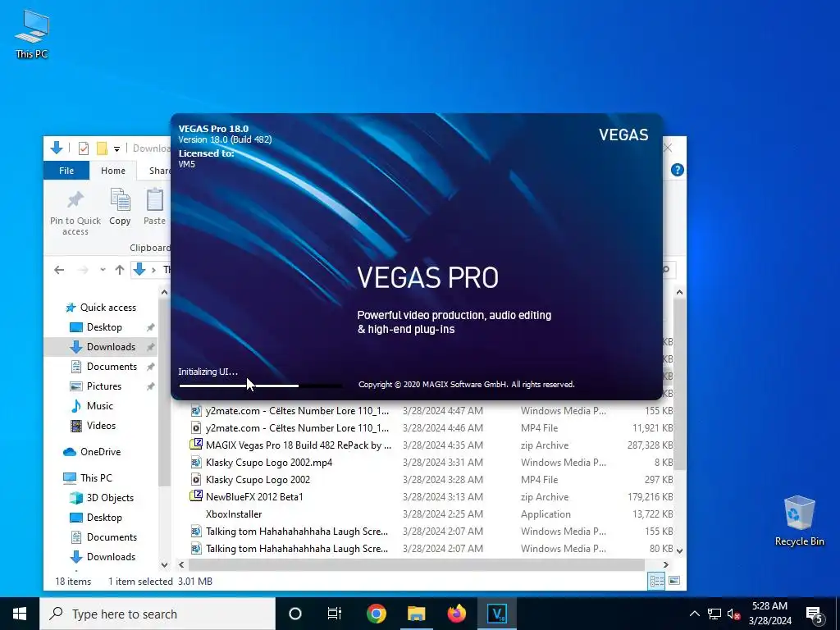Select y2mate Cëltes Number Lore MP4 File
Viewport: 840px width, 630px height.
pyautogui.click(x=431, y=428)
